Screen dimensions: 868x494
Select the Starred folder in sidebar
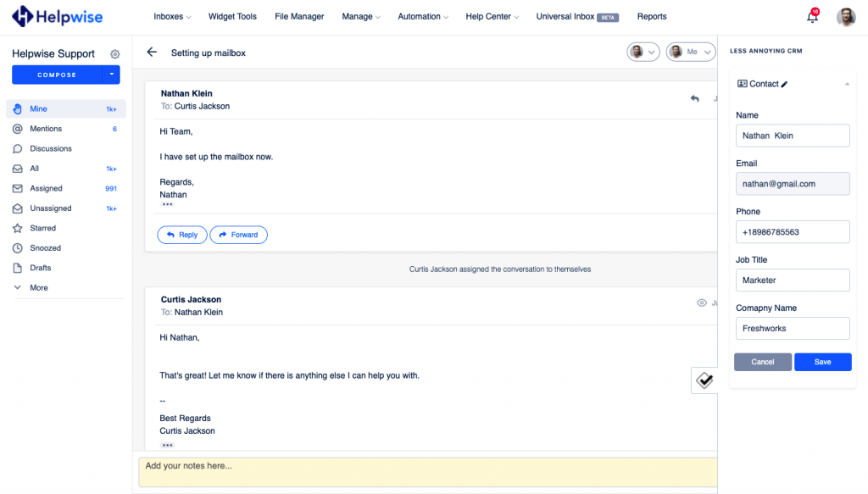pos(42,228)
